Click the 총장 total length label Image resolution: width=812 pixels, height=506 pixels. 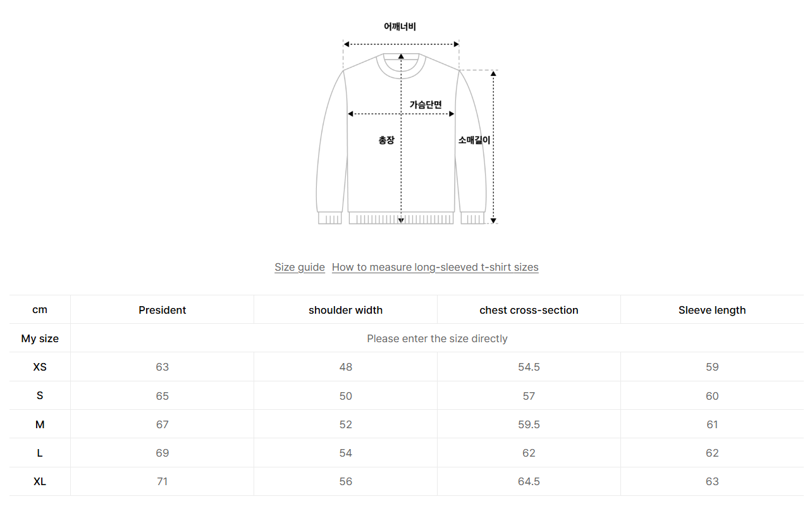[x=386, y=140]
